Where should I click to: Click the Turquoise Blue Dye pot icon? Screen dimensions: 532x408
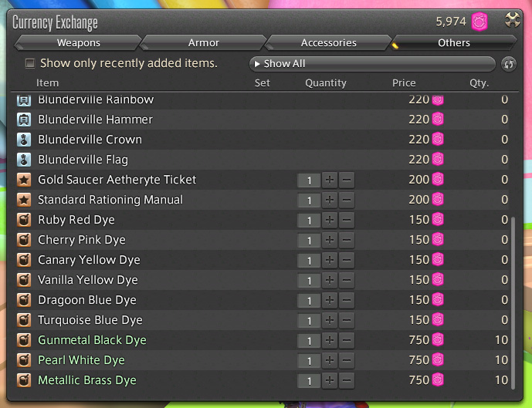coord(24,320)
